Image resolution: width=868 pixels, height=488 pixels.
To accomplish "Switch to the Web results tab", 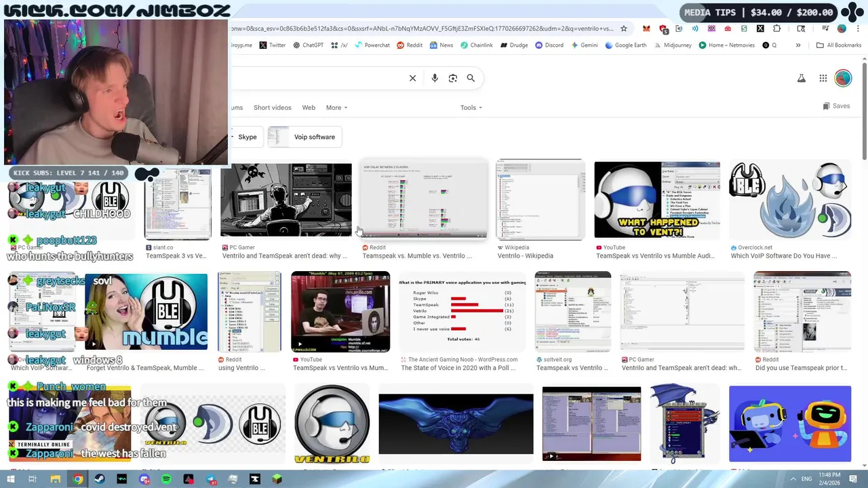I will (x=309, y=108).
